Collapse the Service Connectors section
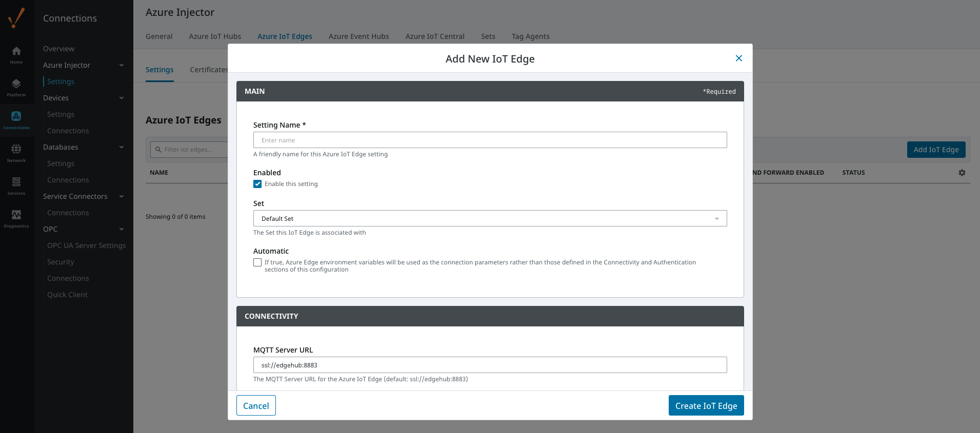 click(122, 196)
